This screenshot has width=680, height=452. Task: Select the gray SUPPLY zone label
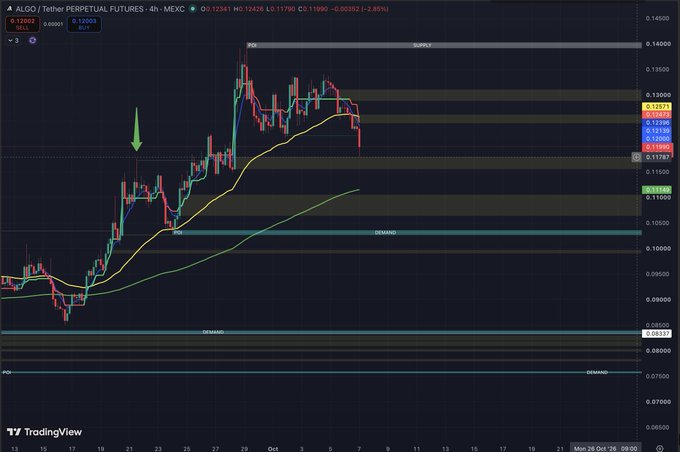pos(422,45)
